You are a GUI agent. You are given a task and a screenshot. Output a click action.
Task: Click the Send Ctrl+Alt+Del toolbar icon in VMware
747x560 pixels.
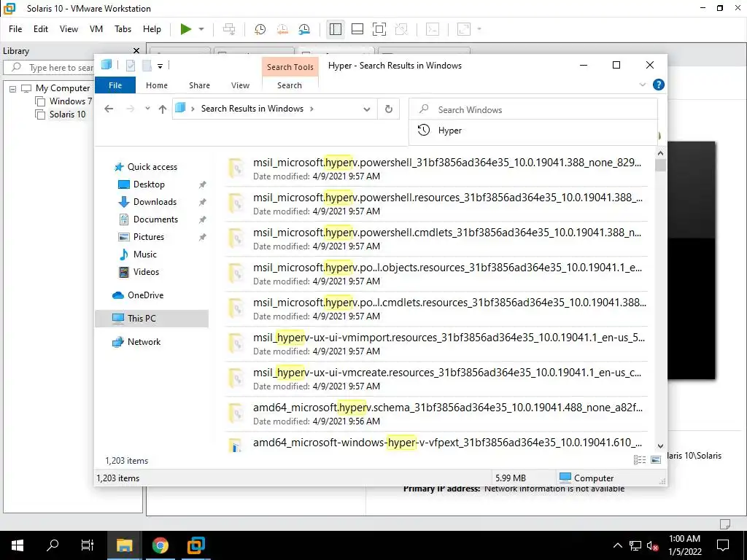[x=229, y=29]
